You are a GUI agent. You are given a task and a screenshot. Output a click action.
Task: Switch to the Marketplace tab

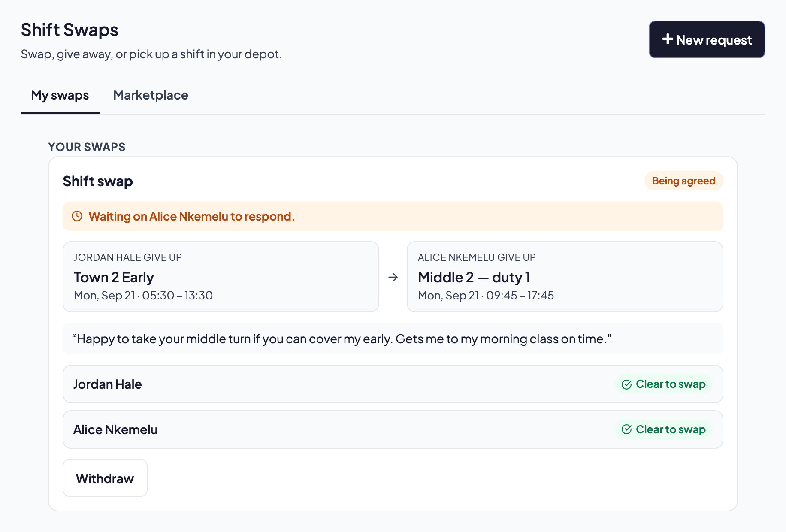click(151, 95)
